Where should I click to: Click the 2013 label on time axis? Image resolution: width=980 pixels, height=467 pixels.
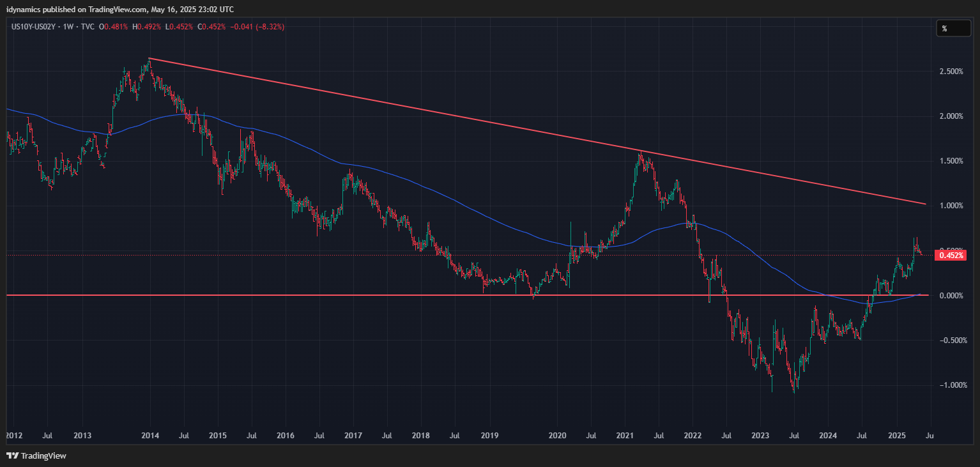coord(82,436)
